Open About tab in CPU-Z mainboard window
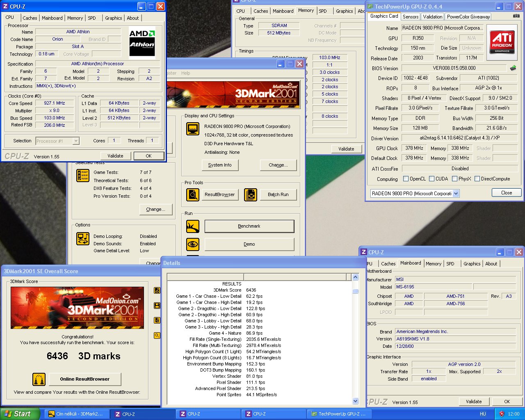Viewport: 525px width, 420px height. coord(491,264)
